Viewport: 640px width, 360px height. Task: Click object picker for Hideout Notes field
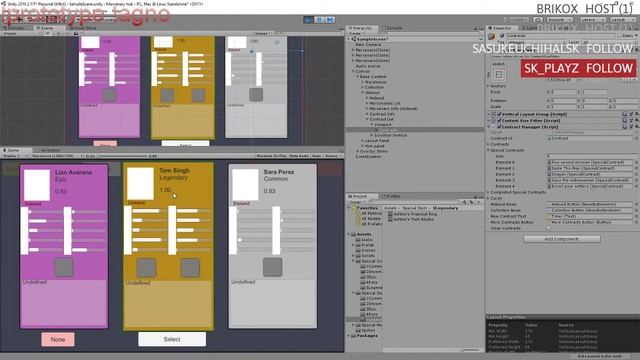coord(636,204)
